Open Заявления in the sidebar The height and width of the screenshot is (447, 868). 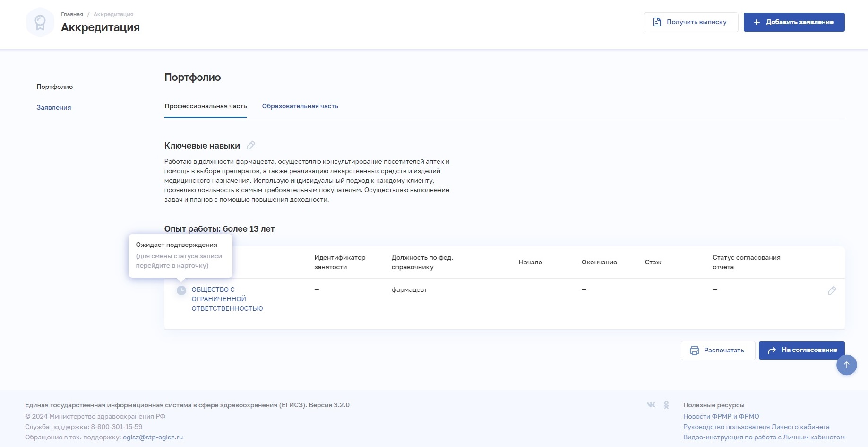coord(54,107)
